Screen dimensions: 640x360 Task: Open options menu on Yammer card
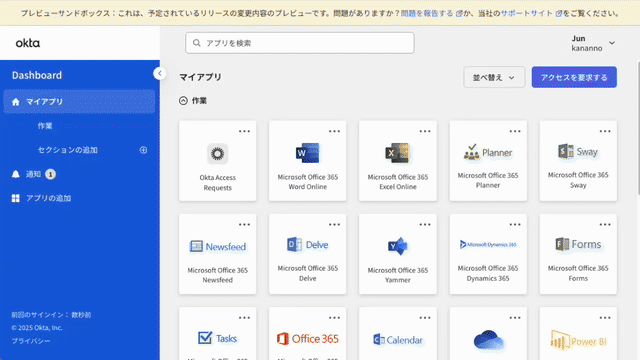(x=424, y=224)
